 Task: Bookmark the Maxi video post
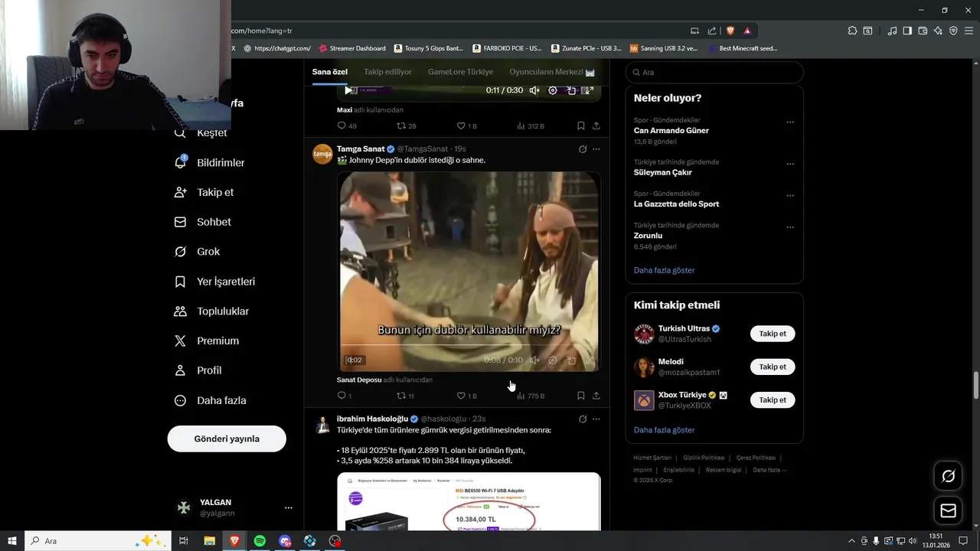(x=580, y=126)
